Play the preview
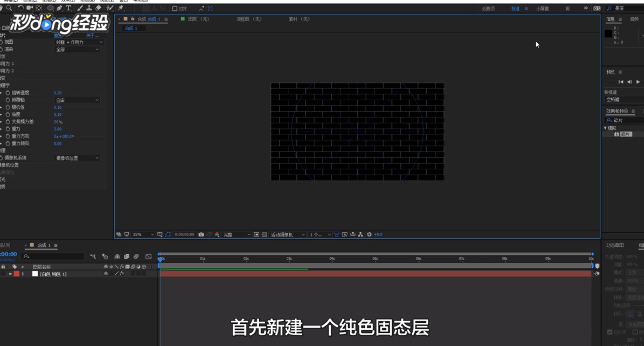The image size is (644, 346). (638, 82)
